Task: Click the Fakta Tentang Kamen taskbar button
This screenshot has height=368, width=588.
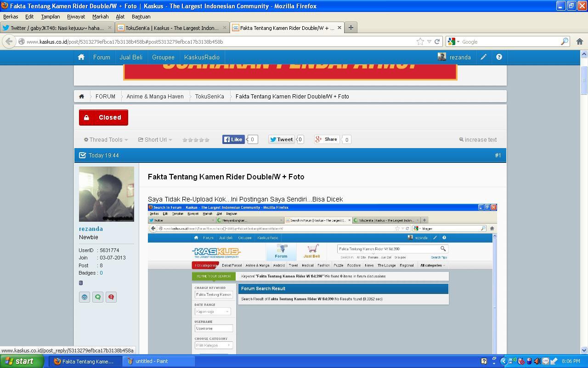Action: [x=85, y=361]
